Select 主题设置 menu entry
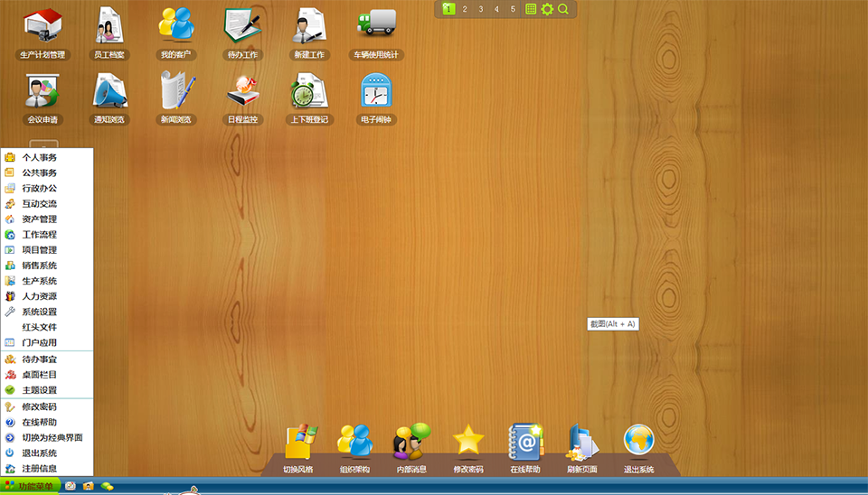The height and width of the screenshot is (495, 868). pyautogui.click(x=40, y=390)
